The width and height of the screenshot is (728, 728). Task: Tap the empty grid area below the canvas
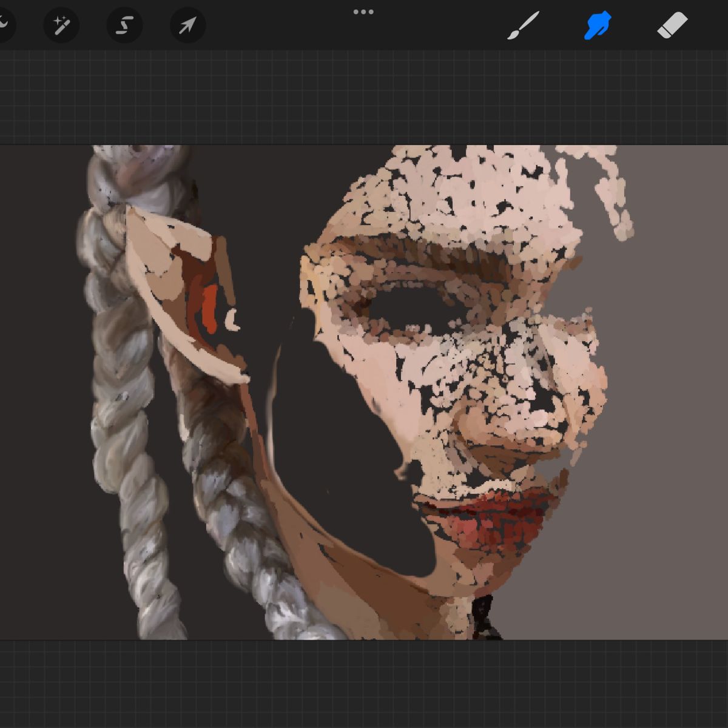point(364,684)
